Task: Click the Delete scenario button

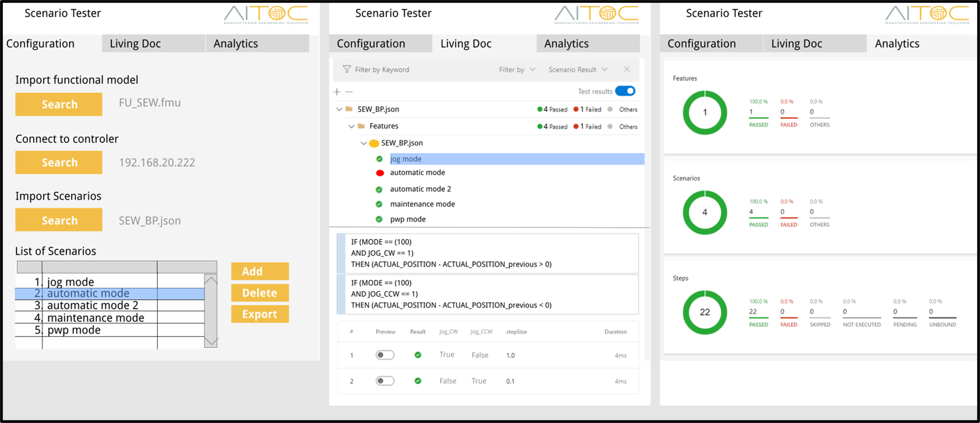Action: 260,292
